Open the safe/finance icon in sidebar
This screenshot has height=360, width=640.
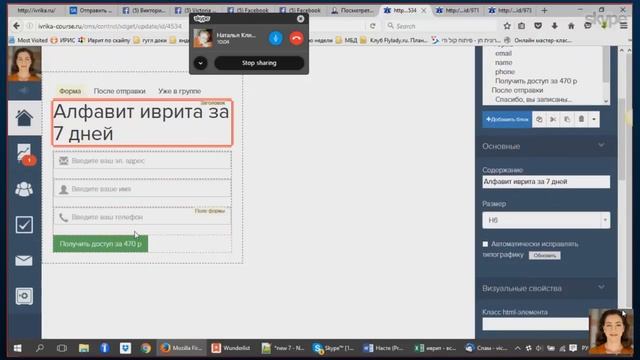click(x=24, y=296)
